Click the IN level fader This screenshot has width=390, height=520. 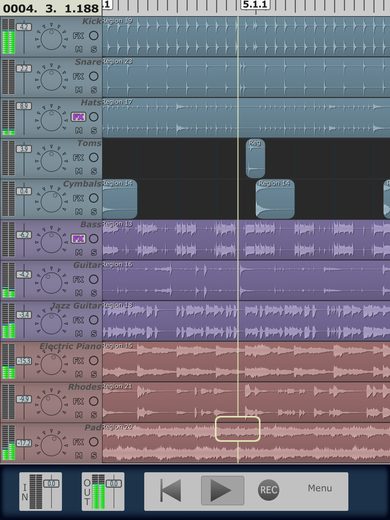click(x=51, y=484)
